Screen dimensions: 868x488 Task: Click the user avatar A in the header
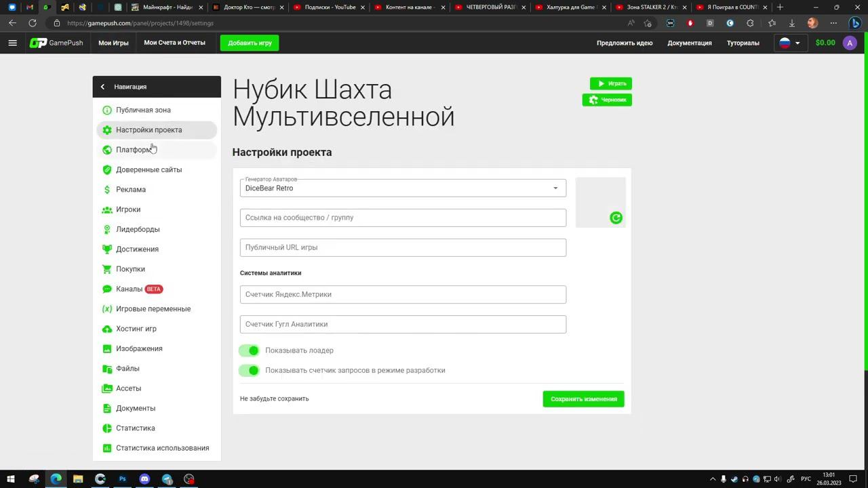(850, 43)
